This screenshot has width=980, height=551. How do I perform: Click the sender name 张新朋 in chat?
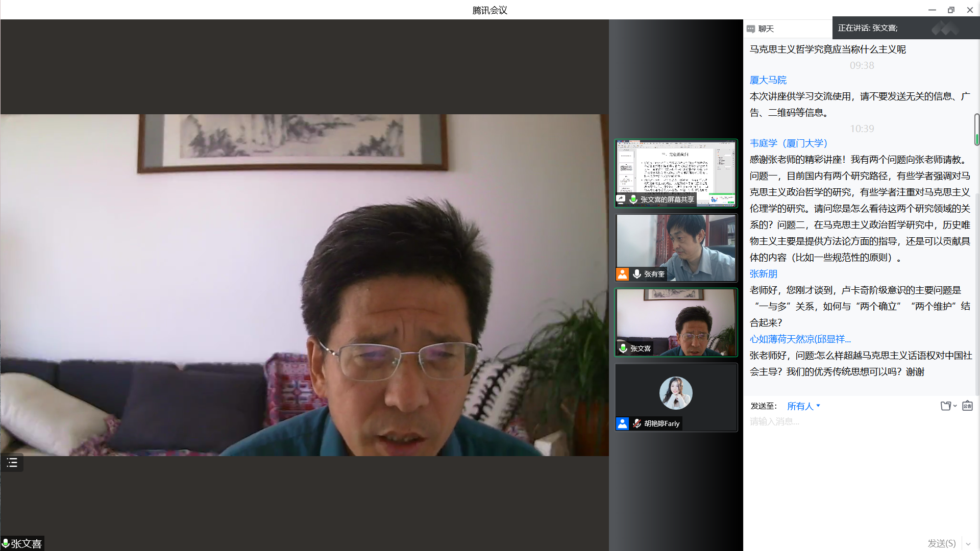(763, 274)
